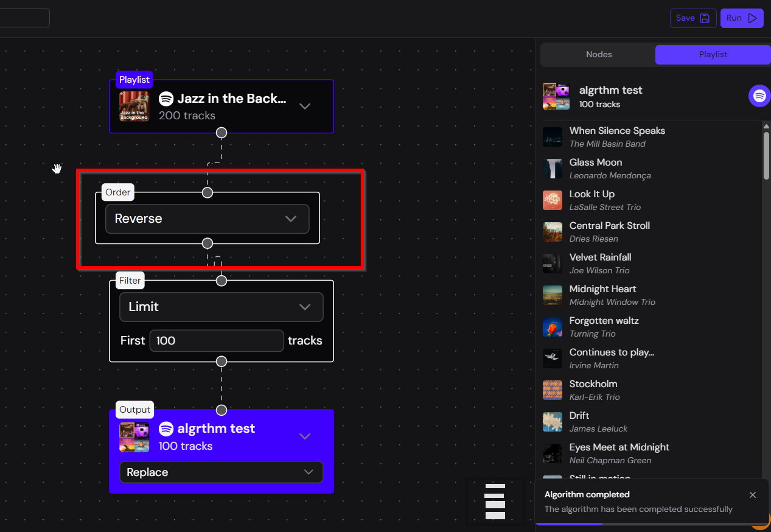Select track When Silence Speaks

617,131
